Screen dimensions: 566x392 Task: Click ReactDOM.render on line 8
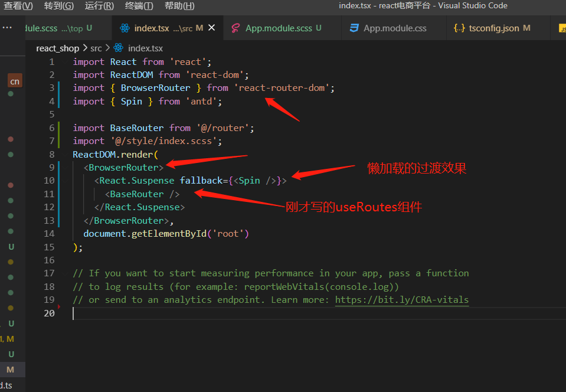tap(113, 155)
